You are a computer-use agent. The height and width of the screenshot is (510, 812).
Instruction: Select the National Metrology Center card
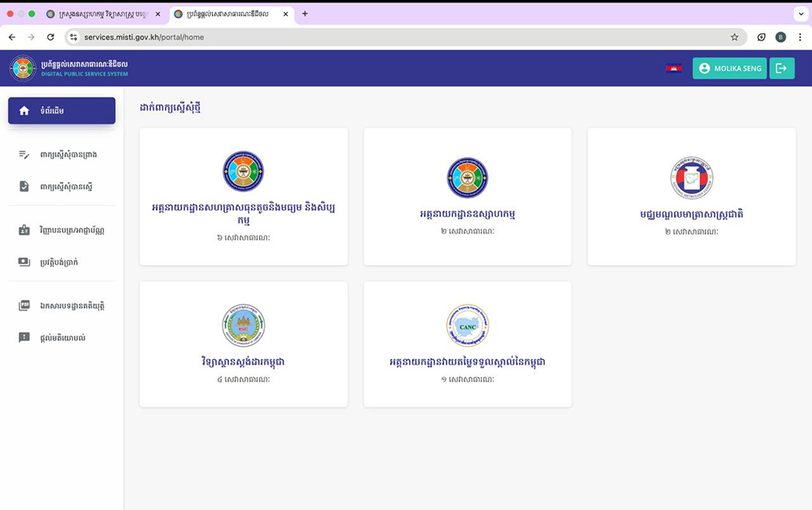tap(691, 197)
